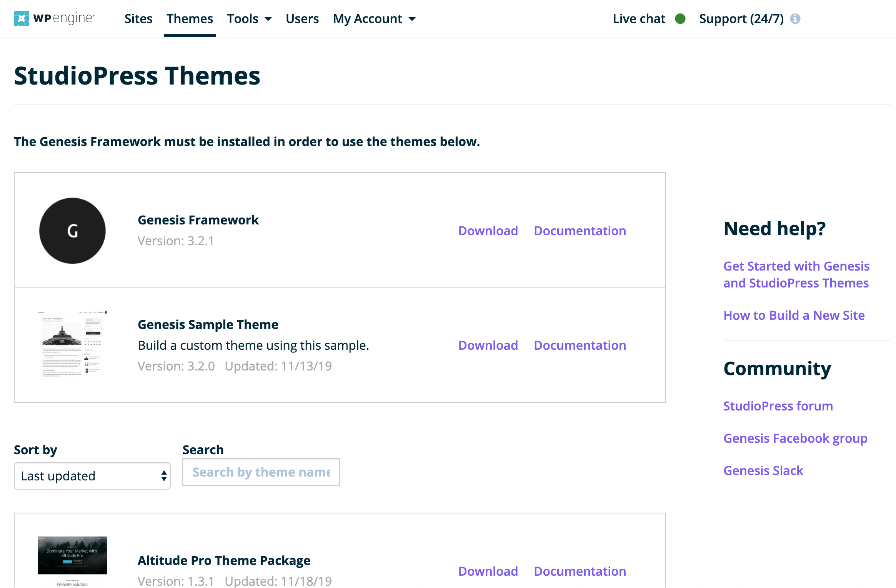Switch to the Sites tab
Screen dimensions: 896x588
pos(138,18)
